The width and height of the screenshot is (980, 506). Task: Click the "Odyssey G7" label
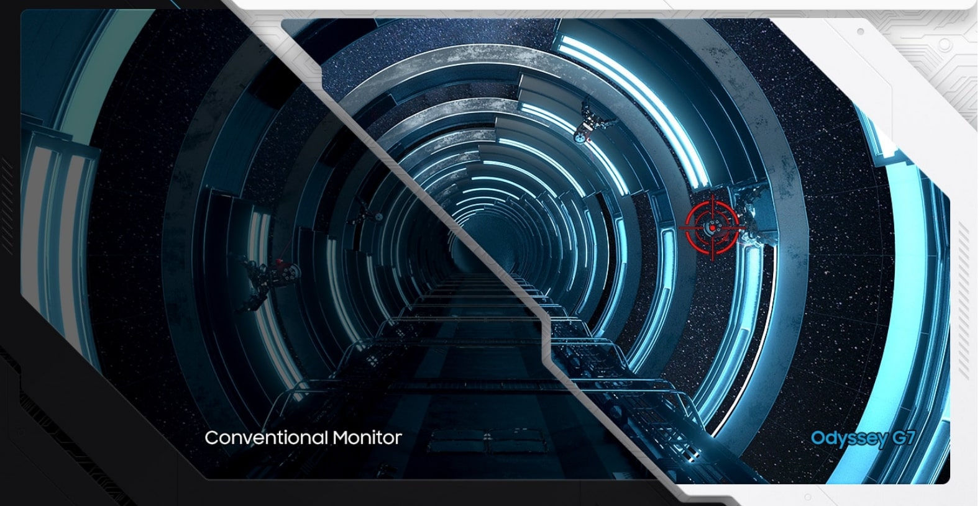[863, 439]
